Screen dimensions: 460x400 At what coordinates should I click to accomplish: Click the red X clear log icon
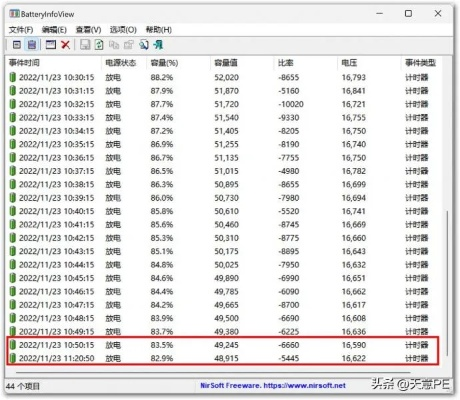pos(65,45)
